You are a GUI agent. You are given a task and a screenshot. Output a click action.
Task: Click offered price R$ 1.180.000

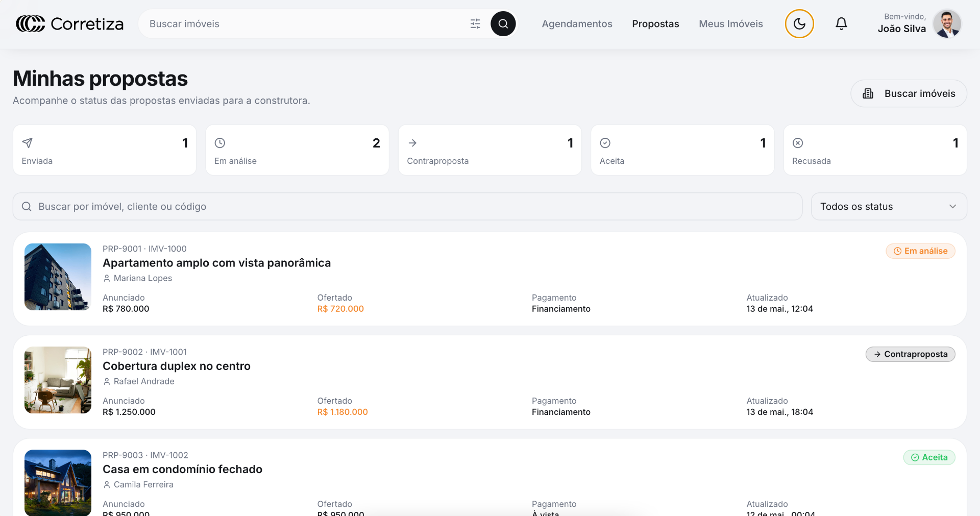coord(342,412)
